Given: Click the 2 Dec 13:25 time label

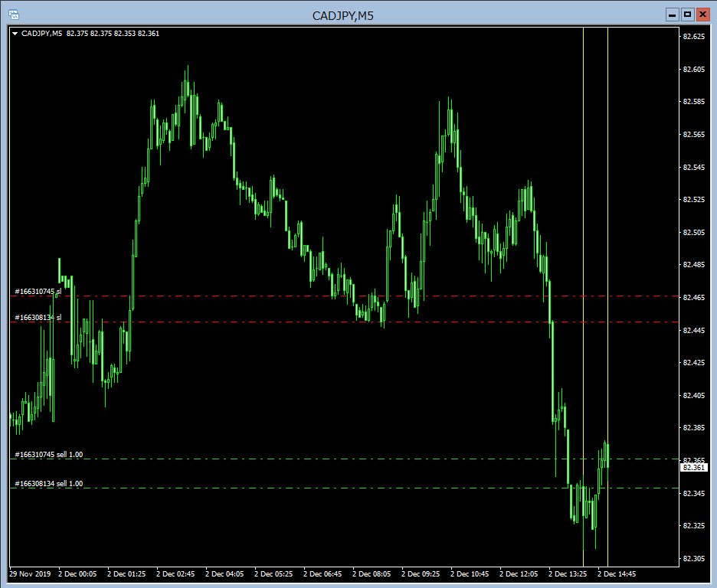Looking at the screenshot, I should pos(568,574).
